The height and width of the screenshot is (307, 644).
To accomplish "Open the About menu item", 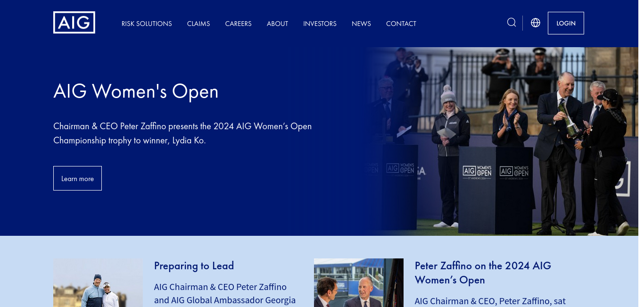I will [277, 24].
